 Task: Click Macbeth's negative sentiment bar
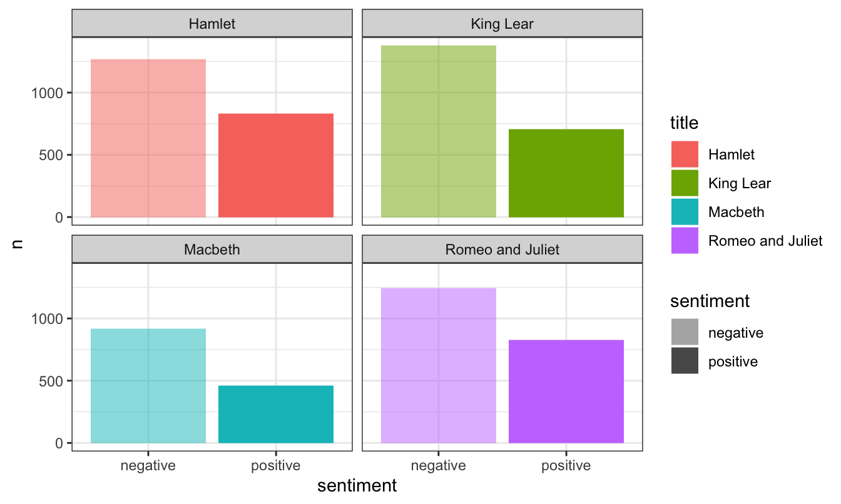[148, 386]
